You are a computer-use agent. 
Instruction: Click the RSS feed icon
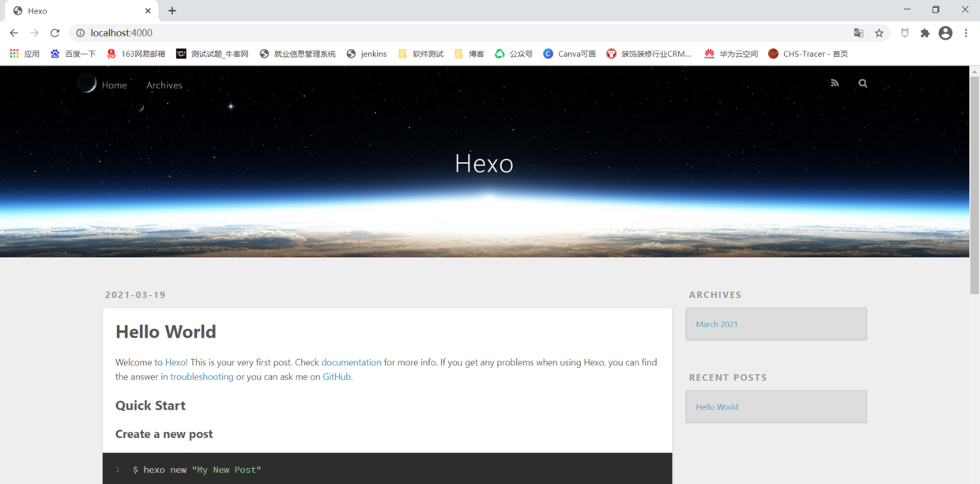pos(835,83)
